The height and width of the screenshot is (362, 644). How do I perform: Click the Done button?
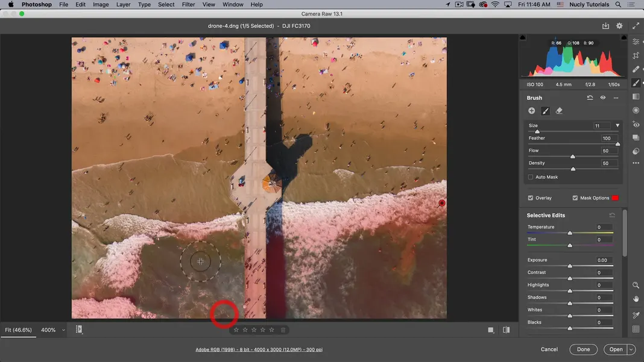(x=583, y=350)
